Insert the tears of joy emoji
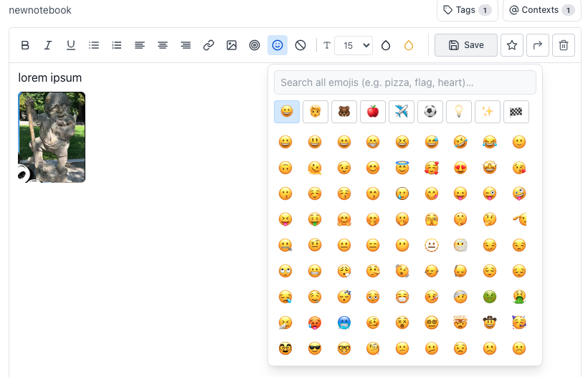This screenshot has height=377, width=588. point(490,142)
